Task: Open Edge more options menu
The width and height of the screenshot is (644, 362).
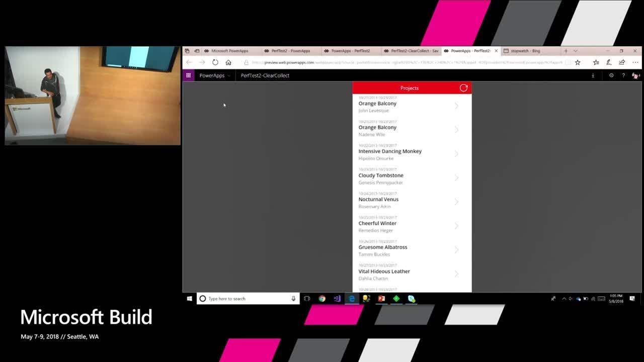Action: pos(635,62)
